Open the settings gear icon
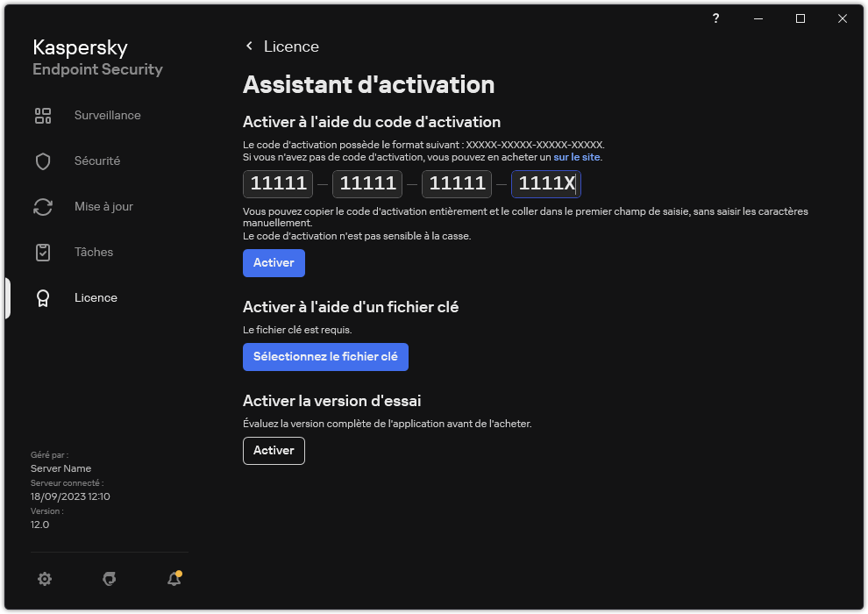The image size is (868, 614). click(45, 579)
